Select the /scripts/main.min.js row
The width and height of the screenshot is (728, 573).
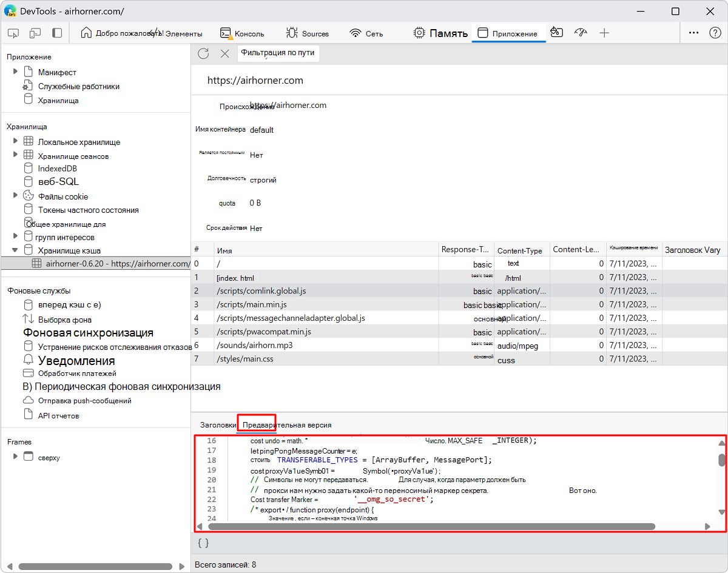[459, 304]
